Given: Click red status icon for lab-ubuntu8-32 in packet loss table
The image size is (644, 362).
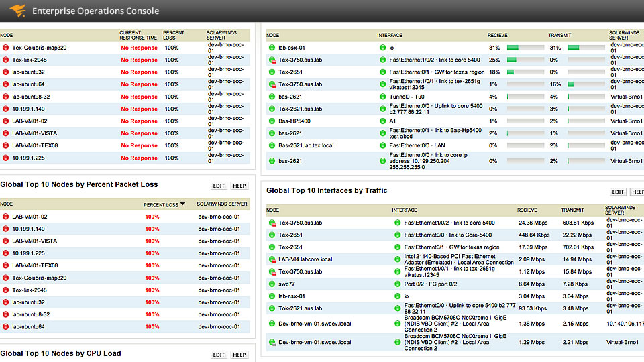Looking at the screenshot, I should [6, 315].
